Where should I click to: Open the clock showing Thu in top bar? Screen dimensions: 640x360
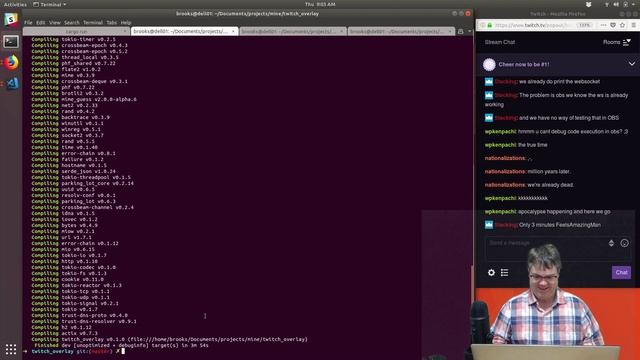[x=320, y=4]
